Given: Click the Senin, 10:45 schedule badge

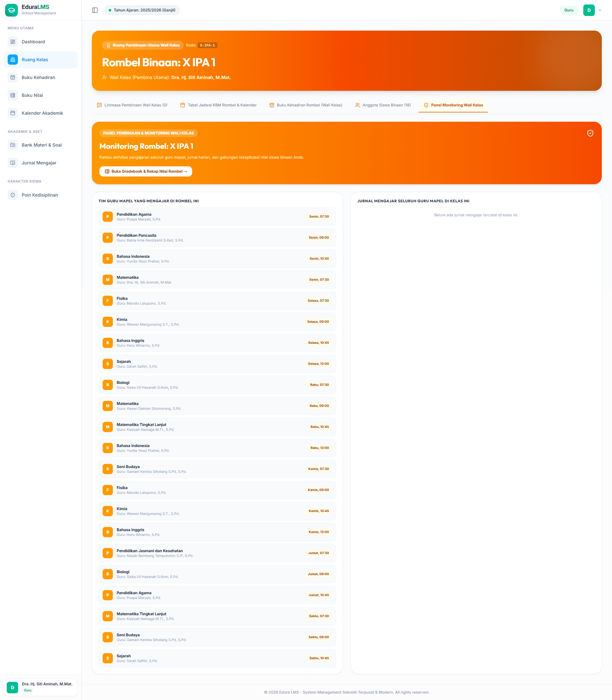Looking at the screenshot, I should click(x=319, y=259).
